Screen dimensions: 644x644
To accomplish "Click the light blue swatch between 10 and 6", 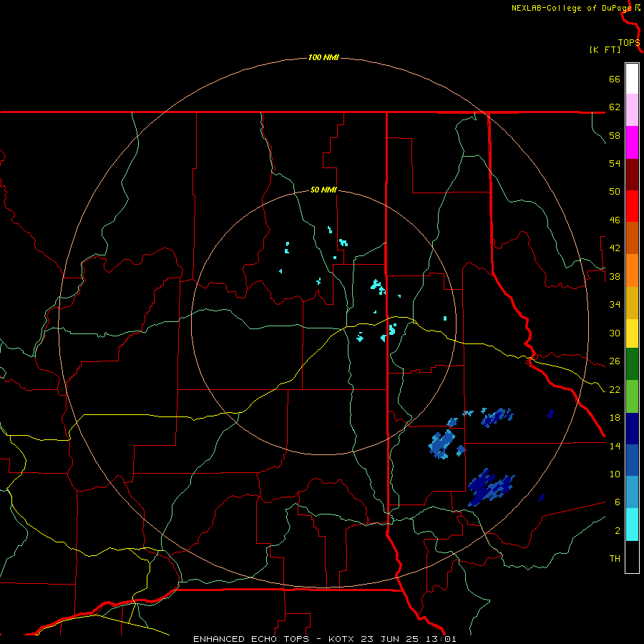I will 632,492.
